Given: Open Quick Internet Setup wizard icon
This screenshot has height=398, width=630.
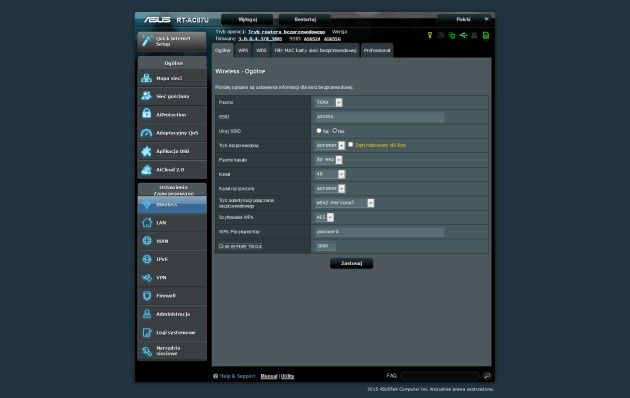Looking at the screenshot, I should (x=146, y=41).
